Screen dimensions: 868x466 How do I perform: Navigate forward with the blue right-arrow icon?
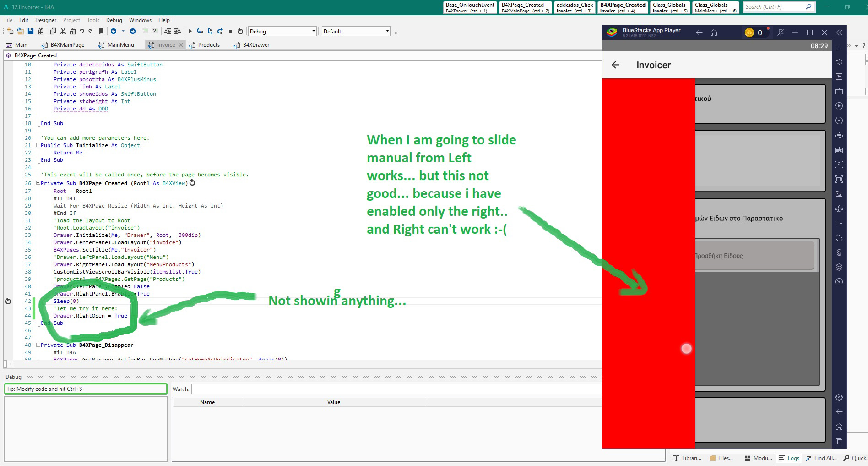(133, 31)
